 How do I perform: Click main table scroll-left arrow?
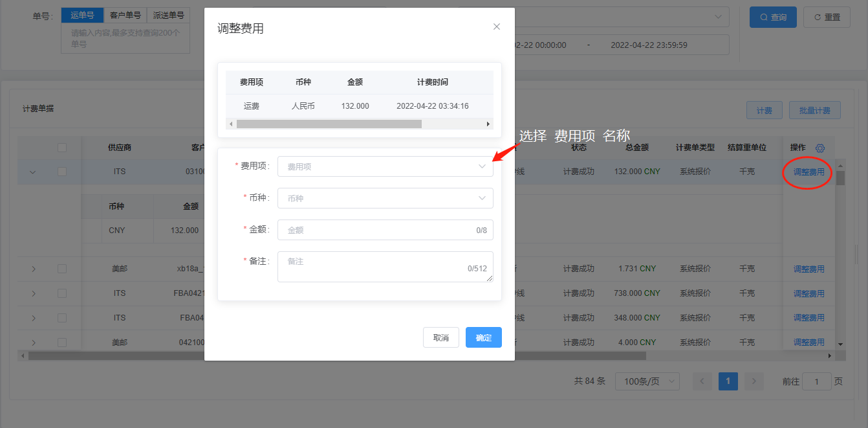click(x=23, y=355)
